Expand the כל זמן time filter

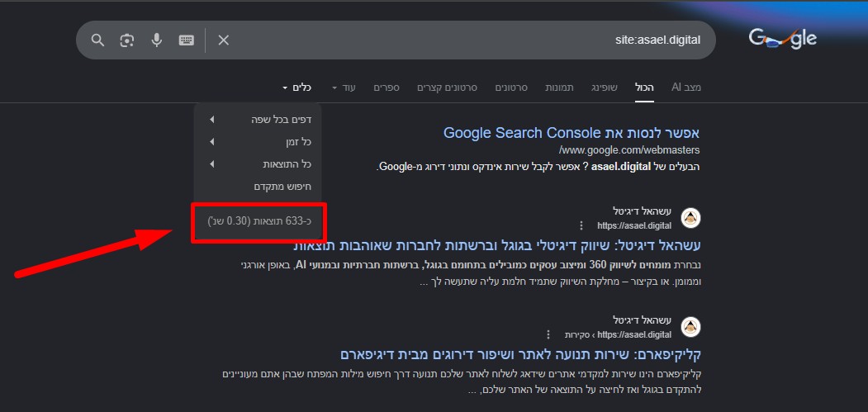pos(259,142)
